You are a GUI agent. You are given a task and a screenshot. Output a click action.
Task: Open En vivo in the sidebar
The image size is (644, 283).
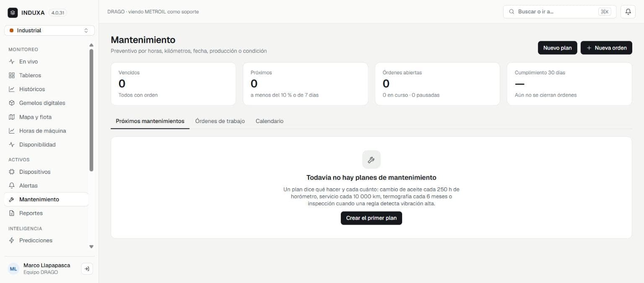click(47, 62)
